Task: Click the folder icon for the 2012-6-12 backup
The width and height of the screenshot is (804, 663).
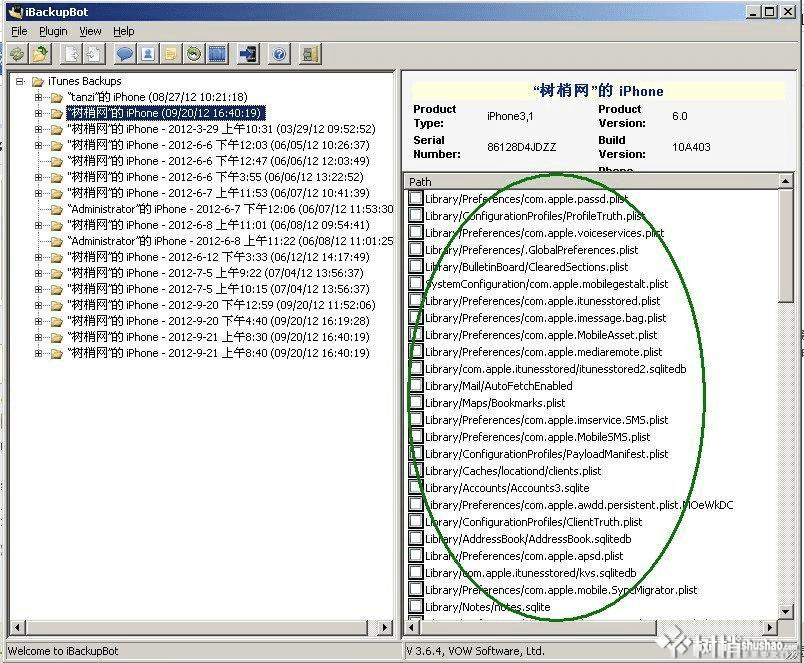Action: 56,257
